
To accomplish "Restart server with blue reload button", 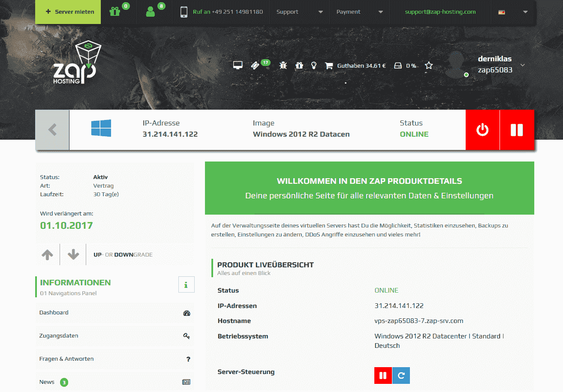I will tap(401, 376).
